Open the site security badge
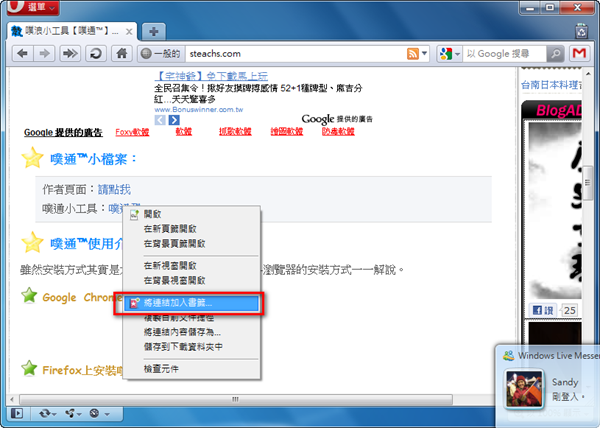 pyautogui.click(x=161, y=54)
